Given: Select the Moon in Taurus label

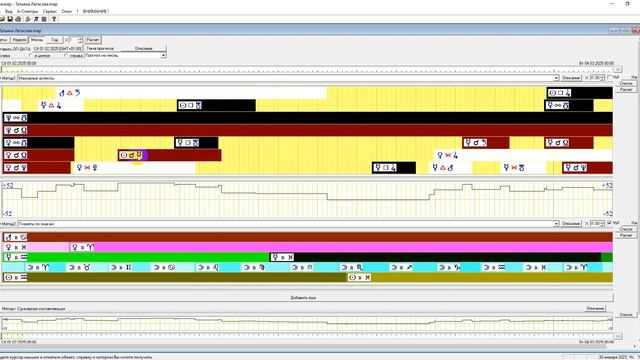Looking at the screenshot, I should 81,267.
